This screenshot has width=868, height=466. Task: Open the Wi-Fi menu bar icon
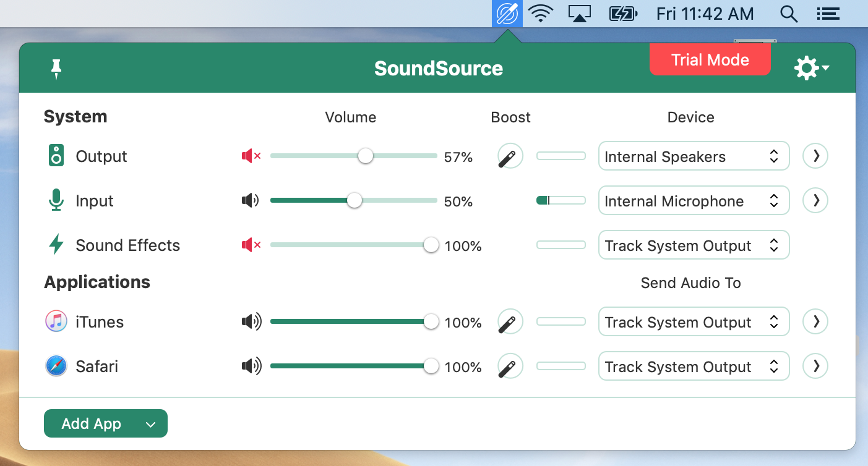[541, 14]
